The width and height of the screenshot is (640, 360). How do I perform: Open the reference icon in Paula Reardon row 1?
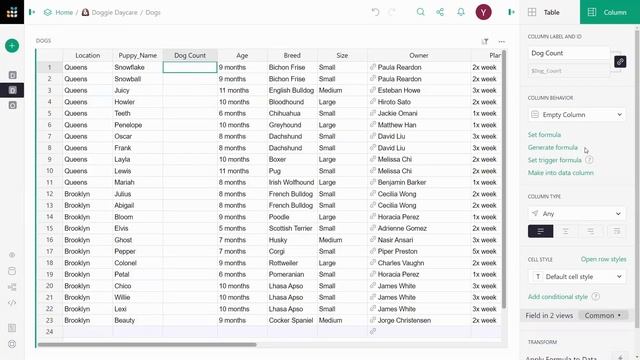[x=373, y=67]
